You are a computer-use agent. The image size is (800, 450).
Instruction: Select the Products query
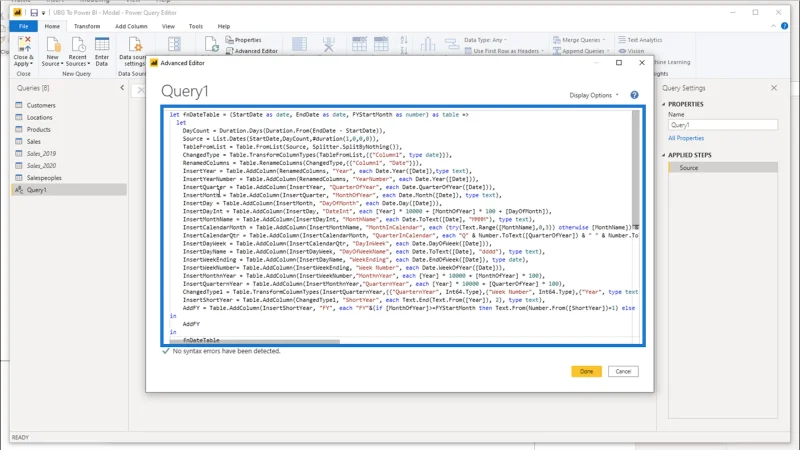coord(68,130)
